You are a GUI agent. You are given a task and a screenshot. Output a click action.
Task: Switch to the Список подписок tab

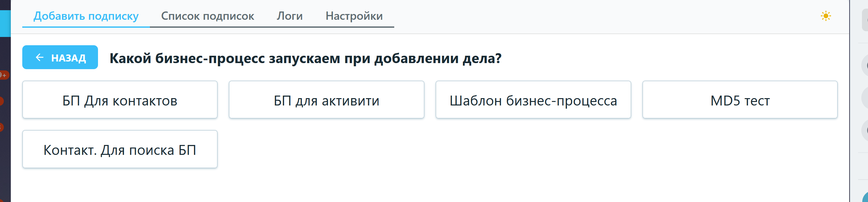click(207, 16)
